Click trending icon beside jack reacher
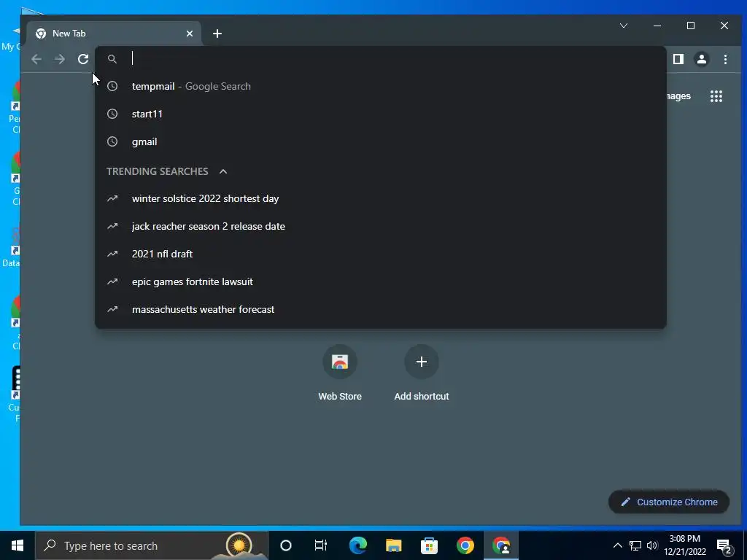747x560 pixels. point(112,226)
